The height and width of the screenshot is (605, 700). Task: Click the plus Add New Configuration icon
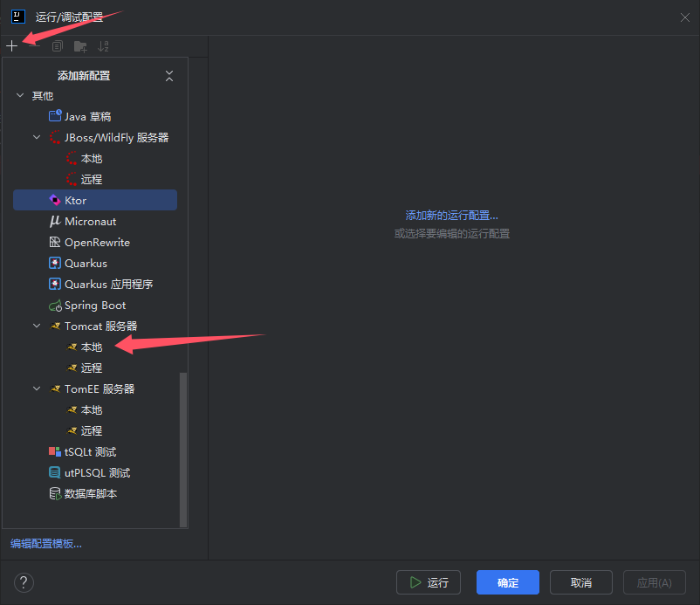[x=11, y=46]
